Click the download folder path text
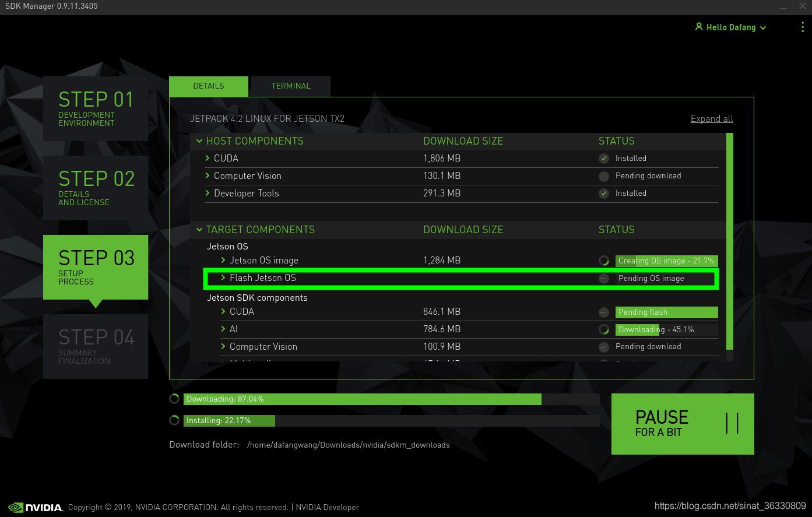This screenshot has width=812, height=517. (x=349, y=445)
